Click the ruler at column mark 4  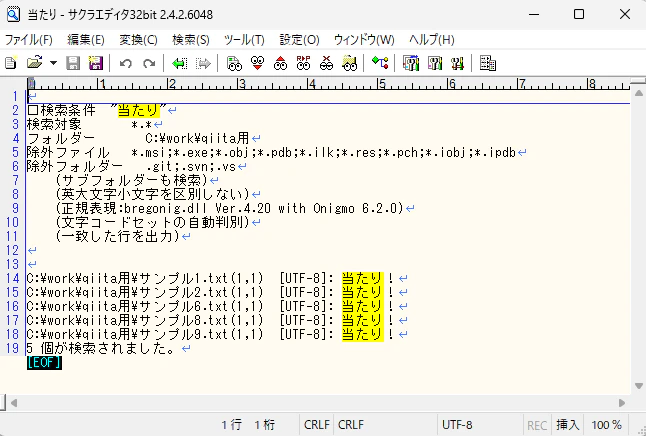311,84
